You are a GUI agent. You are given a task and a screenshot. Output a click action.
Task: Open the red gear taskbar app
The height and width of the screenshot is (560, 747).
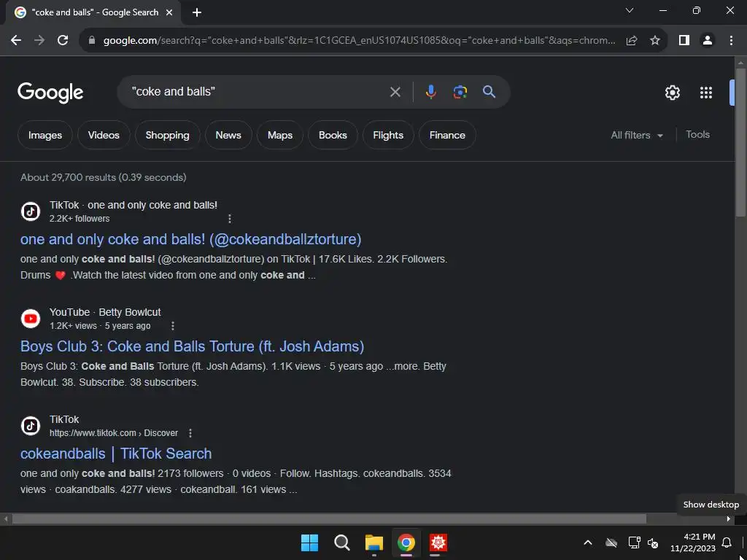pyautogui.click(x=438, y=542)
